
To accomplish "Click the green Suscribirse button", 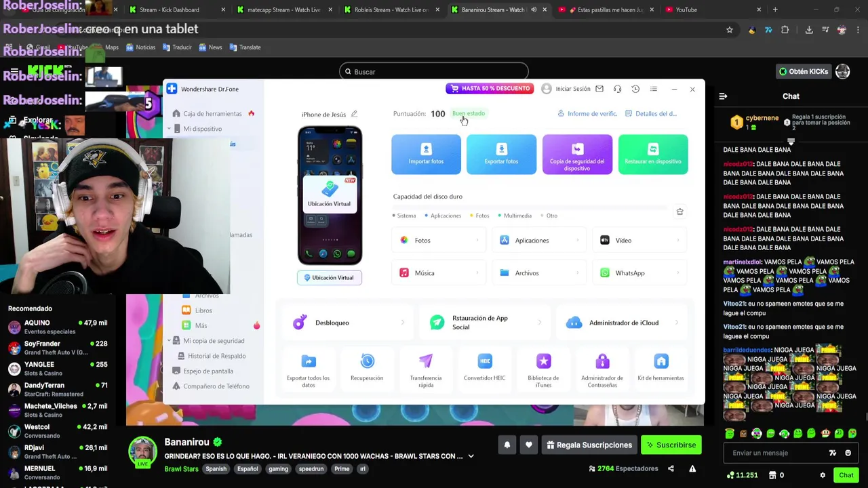I will [x=671, y=445].
